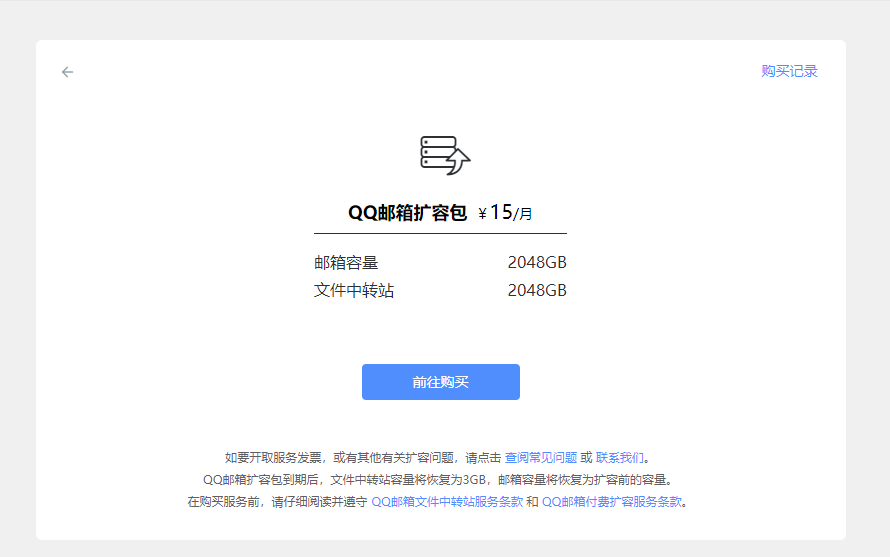The width and height of the screenshot is (890, 557).
Task: Click the ¥15/月 price text
Action: click(x=505, y=212)
